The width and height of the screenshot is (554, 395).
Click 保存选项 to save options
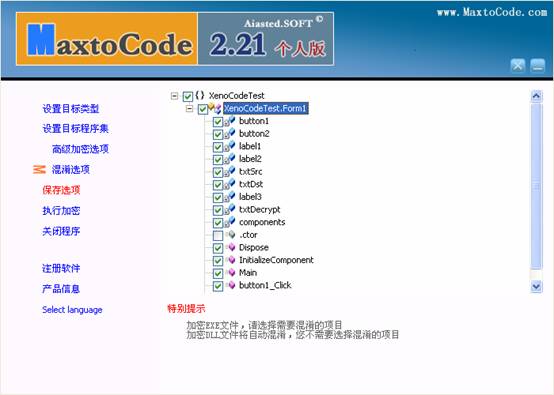[61, 190]
